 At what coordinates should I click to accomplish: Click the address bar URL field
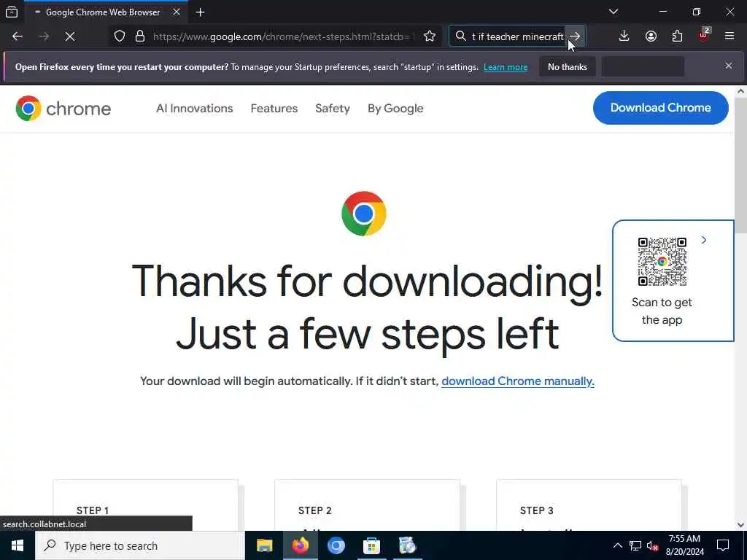pyautogui.click(x=284, y=36)
